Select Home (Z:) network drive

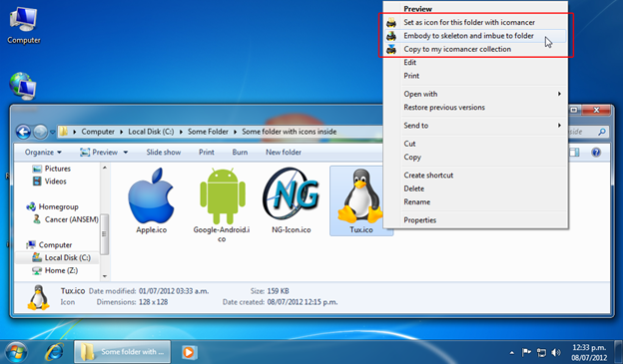tap(55, 270)
